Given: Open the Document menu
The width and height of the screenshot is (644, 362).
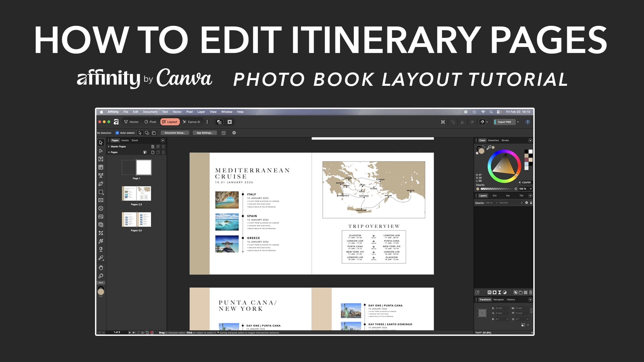Looking at the screenshot, I should tap(150, 112).
